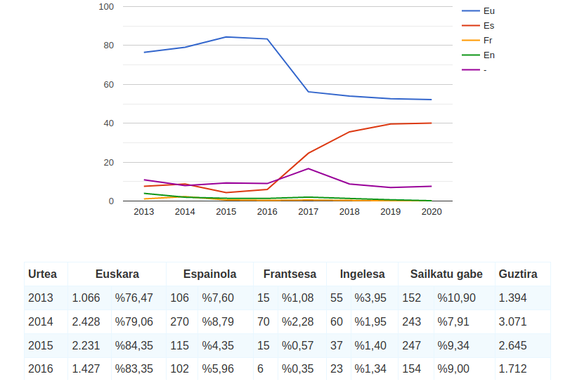The image size is (570, 380).
Task: Click the 2016 year cell in table
Action: [x=46, y=369]
